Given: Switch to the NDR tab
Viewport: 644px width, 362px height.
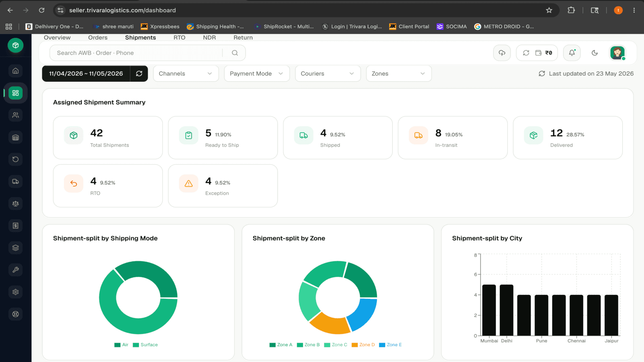Looking at the screenshot, I should [x=209, y=37].
